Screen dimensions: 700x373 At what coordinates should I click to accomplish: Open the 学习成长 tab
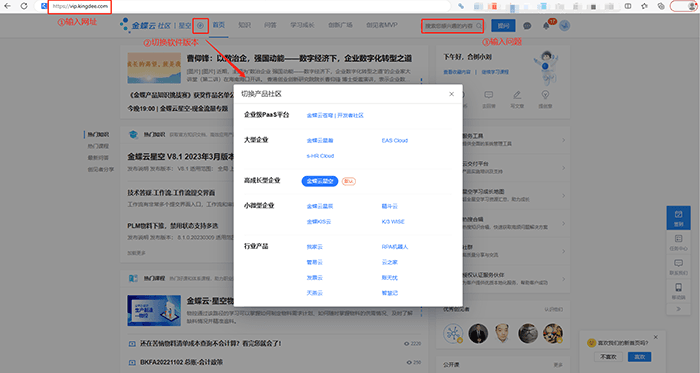pos(302,25)
